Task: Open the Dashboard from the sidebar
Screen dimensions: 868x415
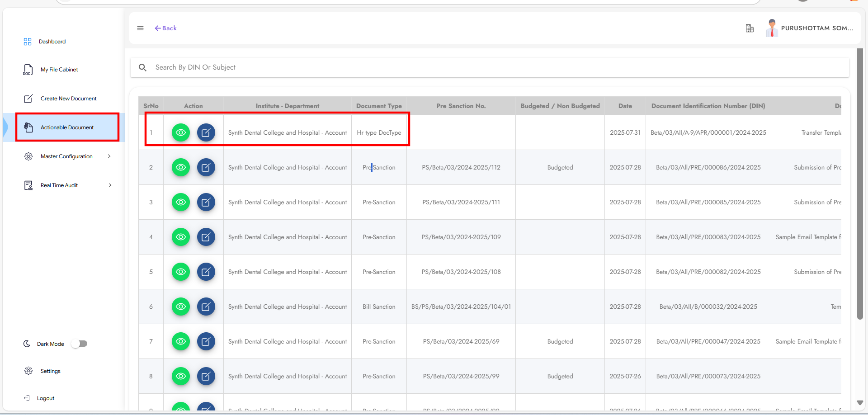Action: click(x=52, y=41)
